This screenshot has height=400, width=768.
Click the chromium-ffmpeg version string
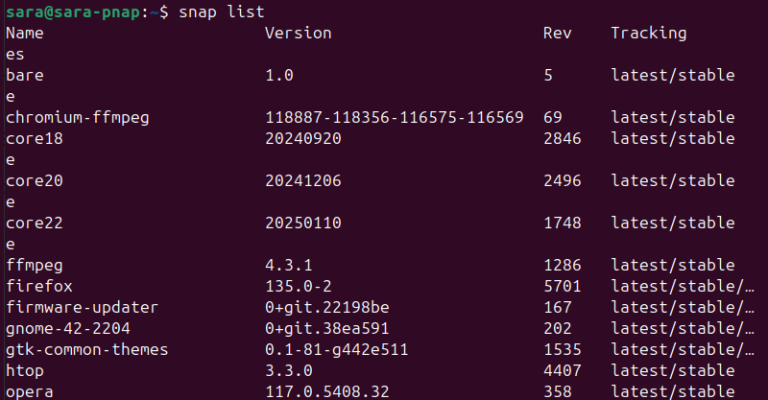point(394,117)
